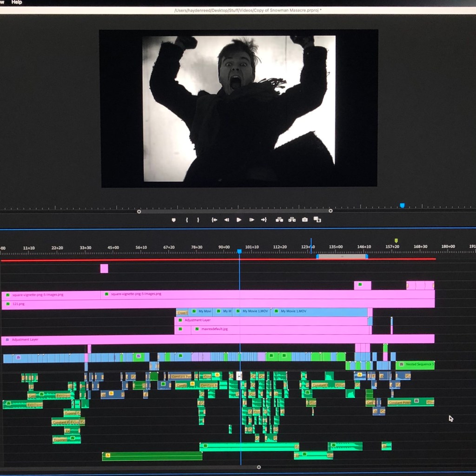Set the Mark In point

pyautogui.click(x=187, y=220)
